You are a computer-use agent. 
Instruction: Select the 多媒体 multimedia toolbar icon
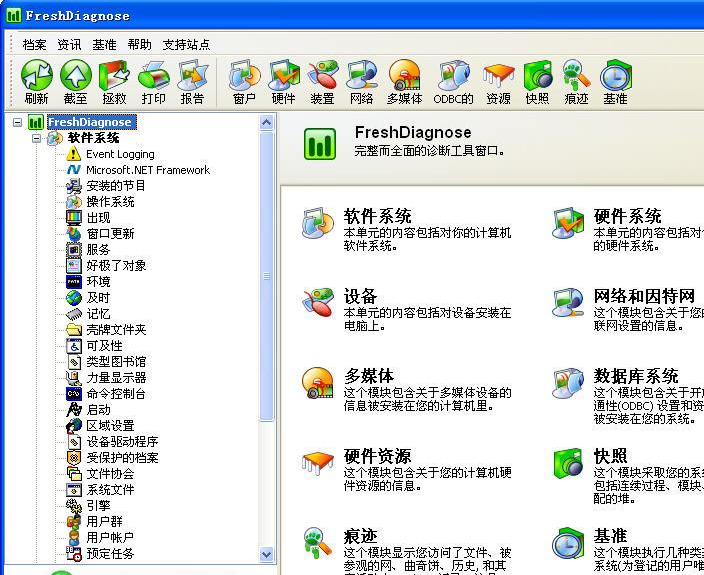(x=405, y=75)
